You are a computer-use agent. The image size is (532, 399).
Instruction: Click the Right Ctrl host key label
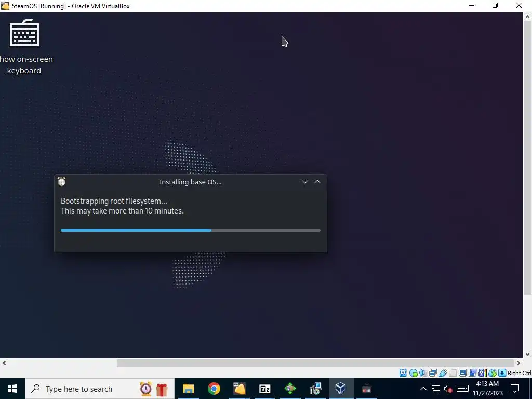coord(520,373)
